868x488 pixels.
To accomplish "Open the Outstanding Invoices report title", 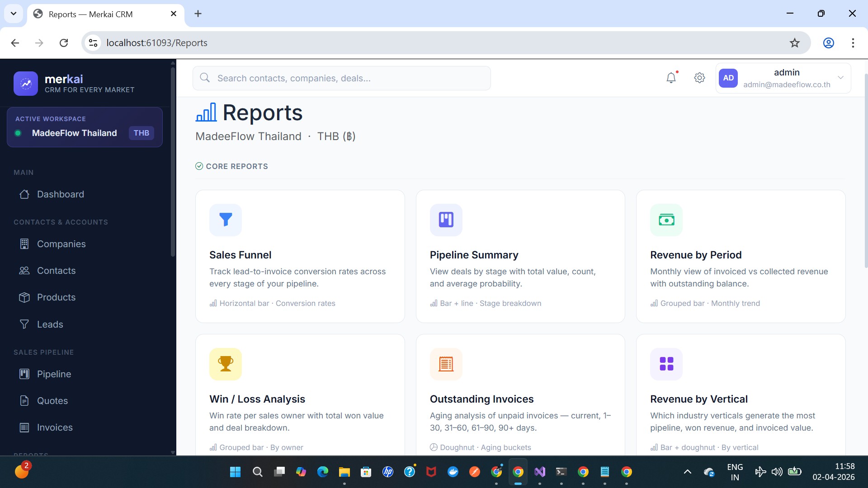I will pos(481,399).
